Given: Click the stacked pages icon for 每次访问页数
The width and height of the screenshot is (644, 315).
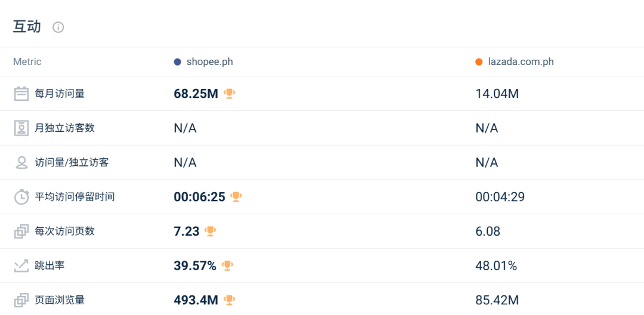Looking at the screenshot, I should click(21, 231).
